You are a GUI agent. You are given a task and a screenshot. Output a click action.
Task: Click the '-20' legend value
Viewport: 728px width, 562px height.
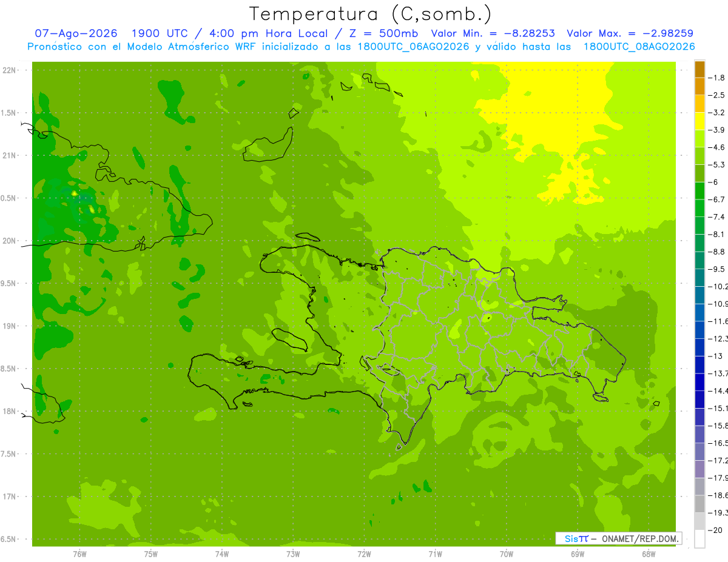click(x=716, y=530)
